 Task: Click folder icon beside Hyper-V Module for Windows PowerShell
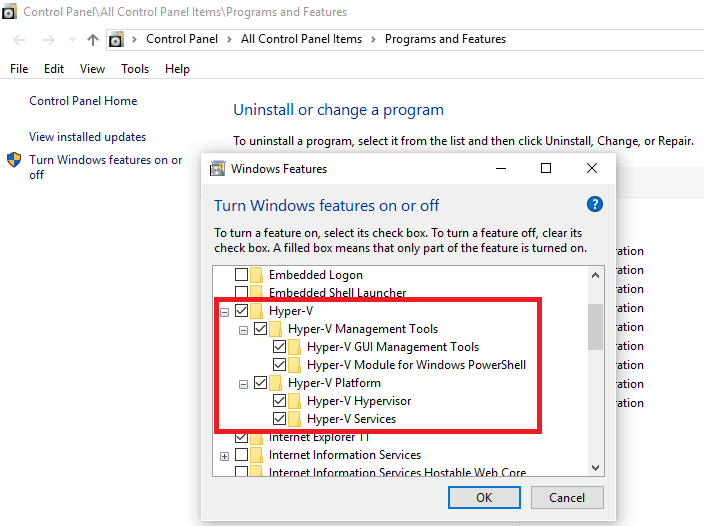point(295,364)
